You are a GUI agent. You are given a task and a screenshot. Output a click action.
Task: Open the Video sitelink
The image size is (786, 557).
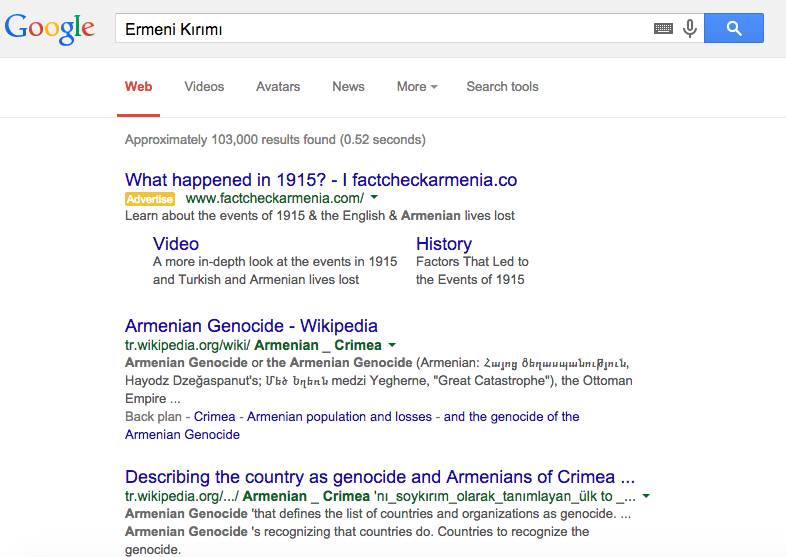(x=176, y=244)
